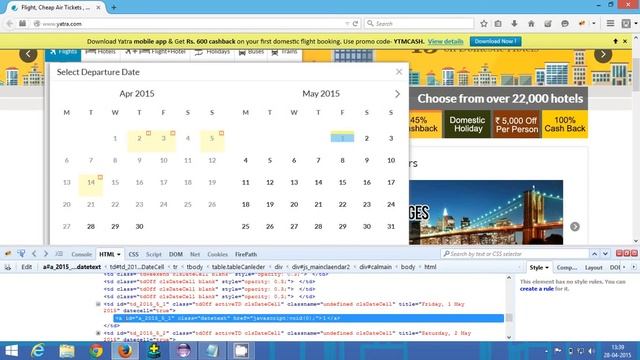Click the Firebug bug icon in browser toolbar
The width and height of the screenshot is (640, 360).
click(x=582, y=24)
